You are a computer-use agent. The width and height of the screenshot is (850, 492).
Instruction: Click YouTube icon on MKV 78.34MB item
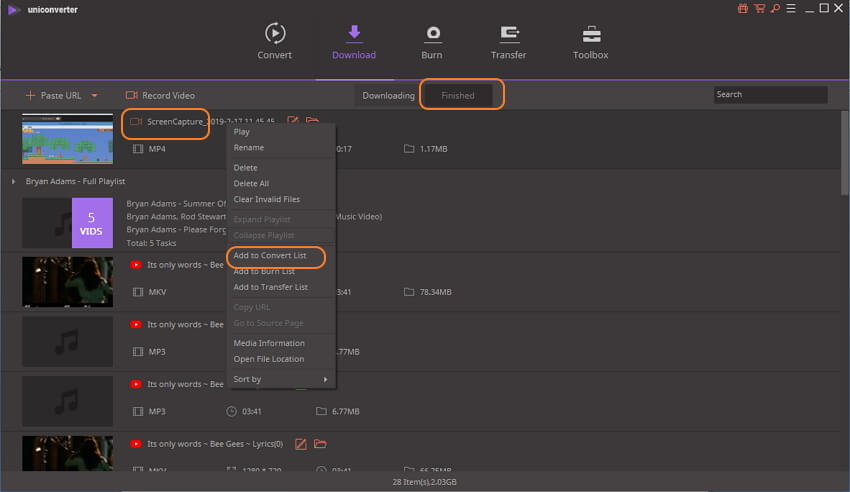pos(136,265)
